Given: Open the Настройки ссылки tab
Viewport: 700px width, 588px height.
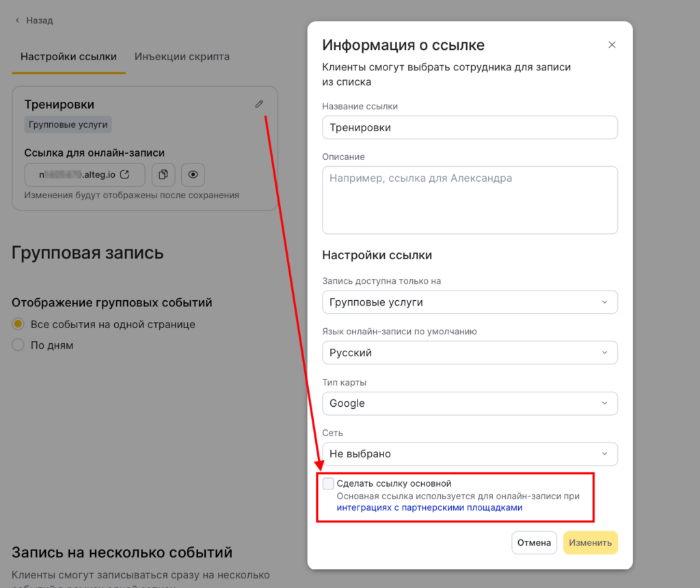Looking at the screenshot, I should (x=68, y=57).
